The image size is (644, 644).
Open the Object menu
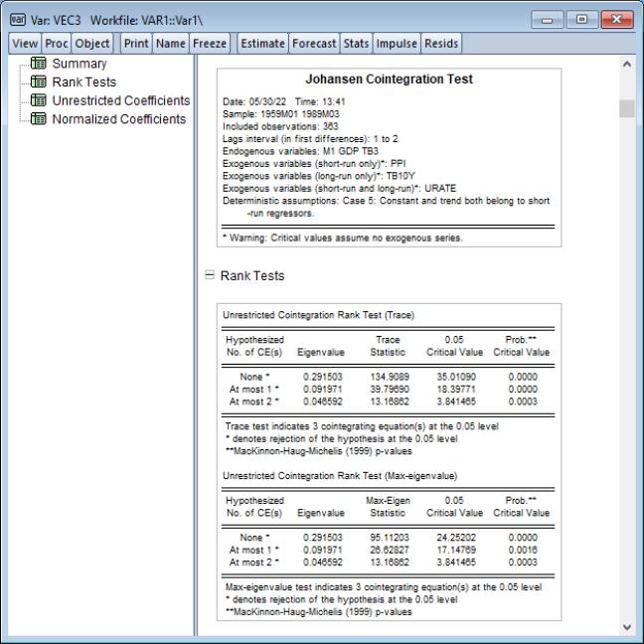coord(92,44)
